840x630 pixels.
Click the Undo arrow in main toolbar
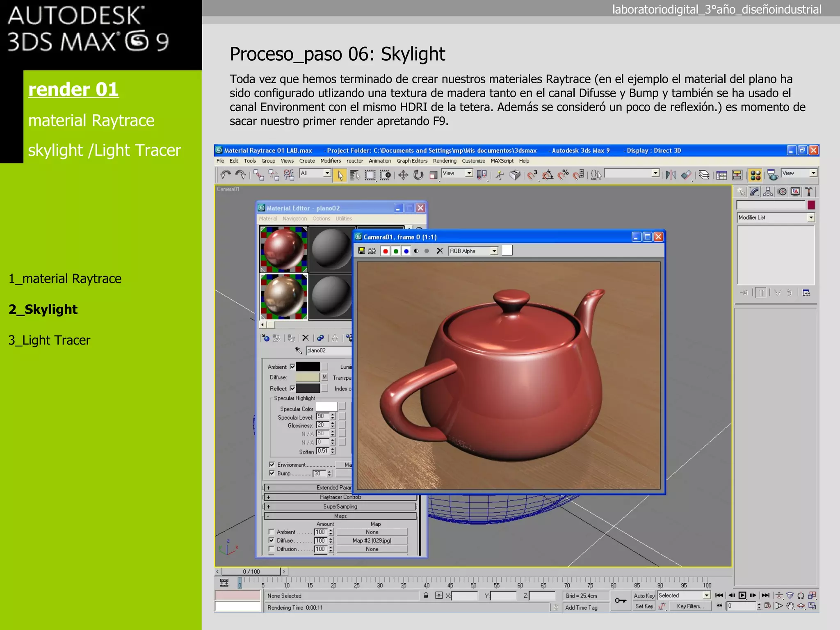pyautogui.click(x=225, y=175)
